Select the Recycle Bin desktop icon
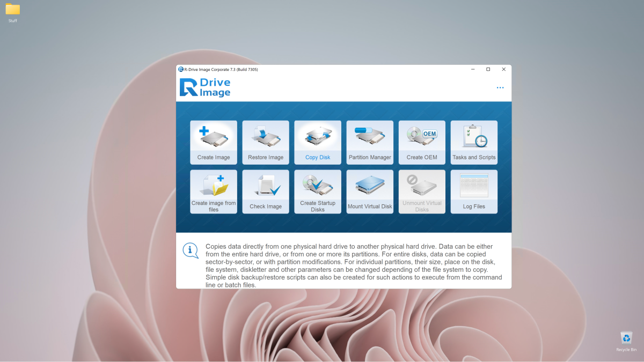The image size is (644, 362). click(626, 342)
